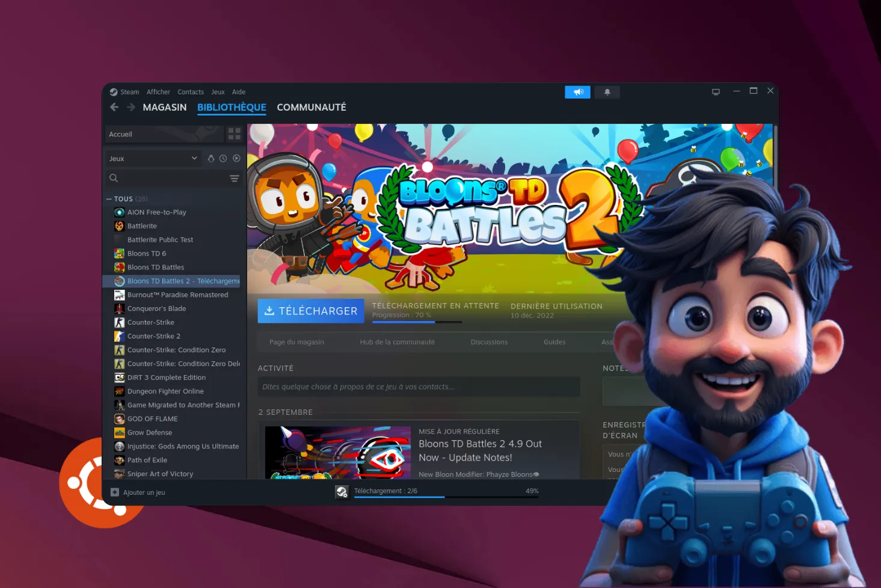Sort games by recent activity using clock icon
The height and width of the screenshot is (588, 881).
(x=223, y=158)
